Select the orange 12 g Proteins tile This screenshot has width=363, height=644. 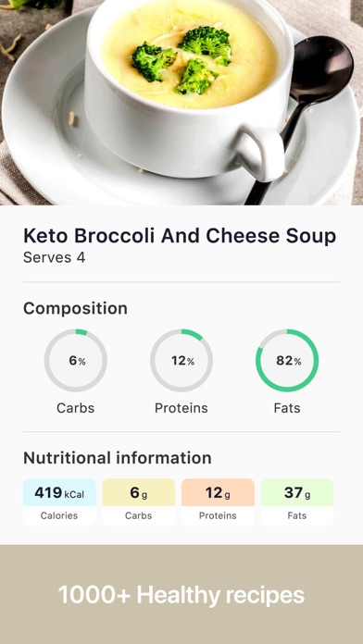click(218, 502)
